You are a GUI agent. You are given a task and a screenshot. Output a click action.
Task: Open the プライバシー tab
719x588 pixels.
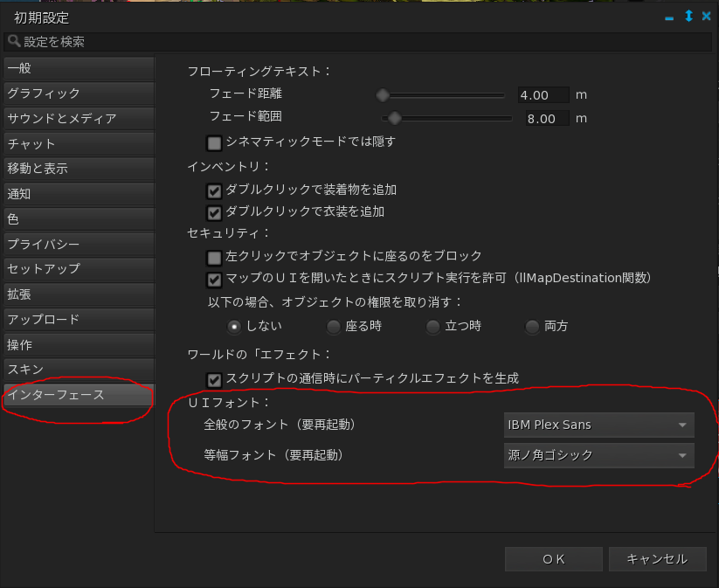(x=79, y=244)
